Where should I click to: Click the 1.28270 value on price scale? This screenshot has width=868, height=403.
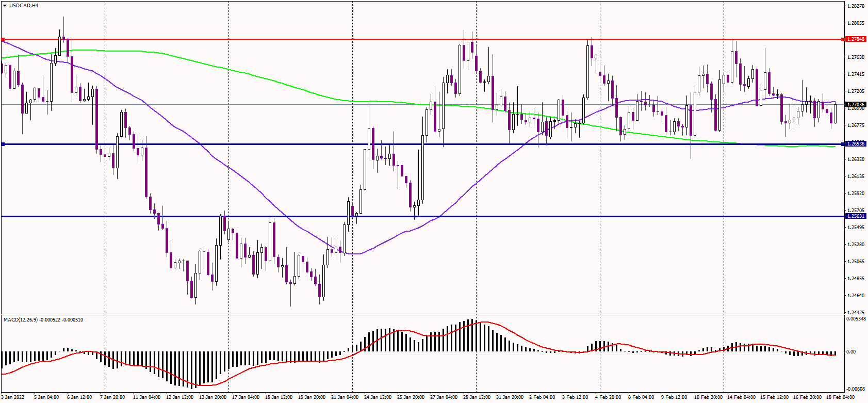coord(856,6)
